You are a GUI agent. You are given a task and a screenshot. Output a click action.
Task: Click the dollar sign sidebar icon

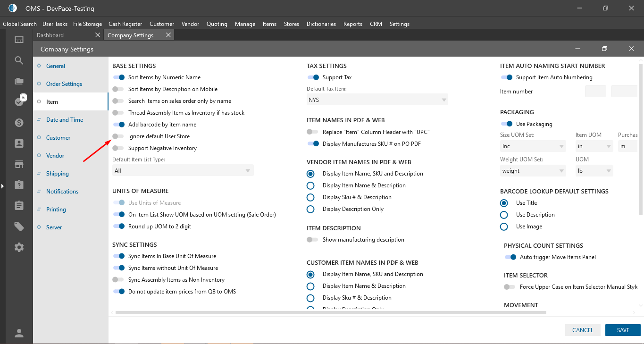point(19,123)
